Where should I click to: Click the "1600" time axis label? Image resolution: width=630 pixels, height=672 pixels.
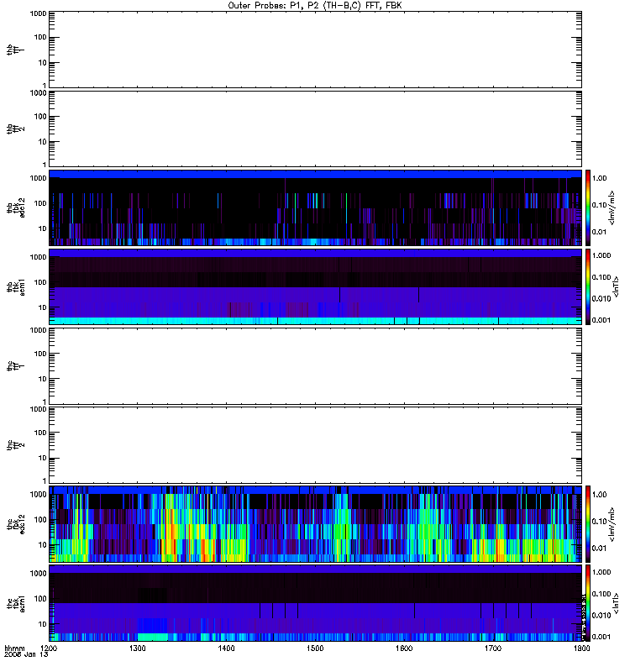[404, 648]
